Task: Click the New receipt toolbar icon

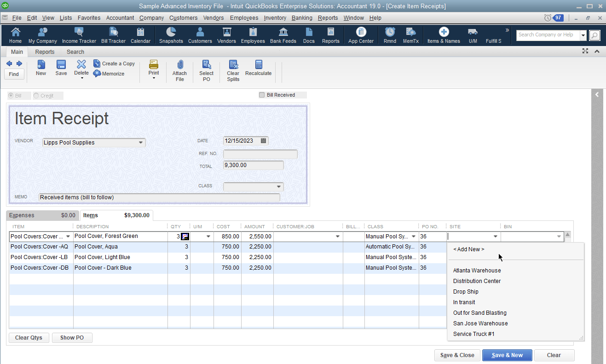Action: [x=41, y=68]
